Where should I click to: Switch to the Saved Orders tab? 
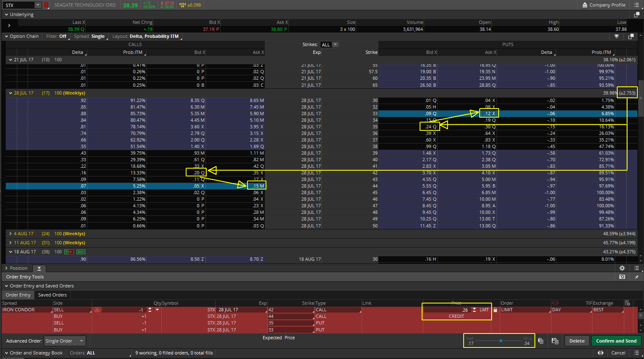click(x=52, y=295)
